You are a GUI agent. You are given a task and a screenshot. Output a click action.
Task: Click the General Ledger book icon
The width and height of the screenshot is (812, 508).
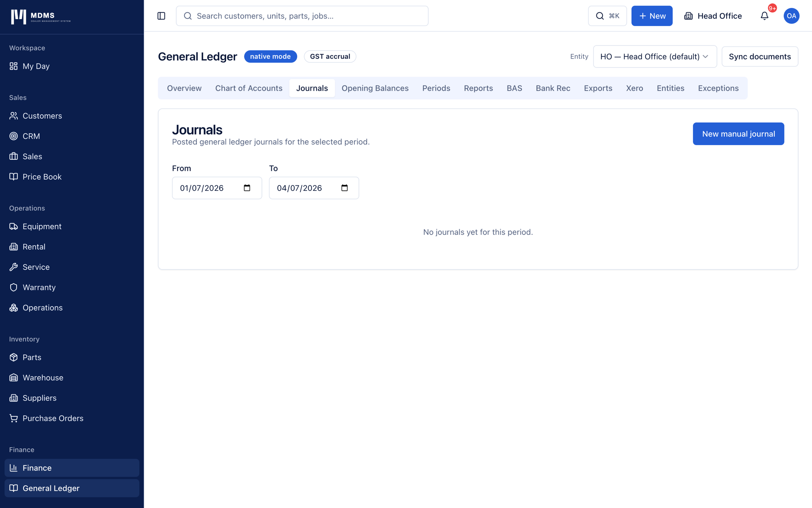pyautogui.click(x=13, y=488)
